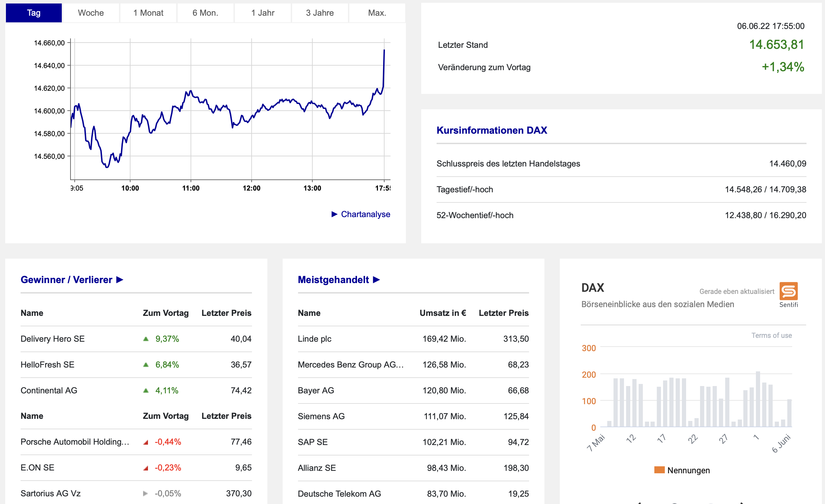Switch chart to Max. view
The image size is (825, 504).
click(x=377, y=13)
